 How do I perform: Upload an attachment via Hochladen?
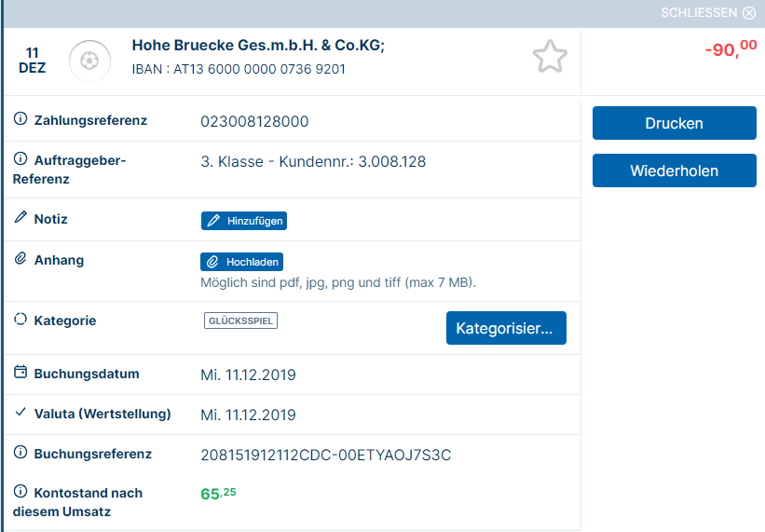coord(242,262)
